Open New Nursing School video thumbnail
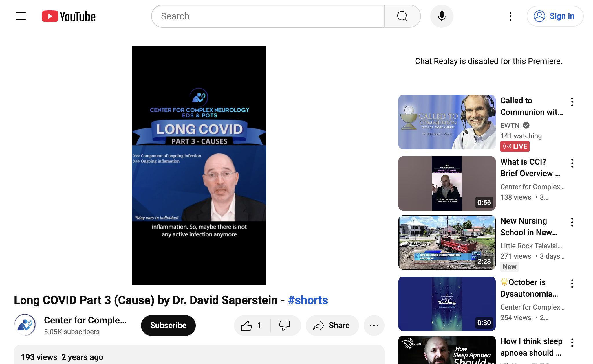Screen dimensions: 593x364 (x=447, y=242)
